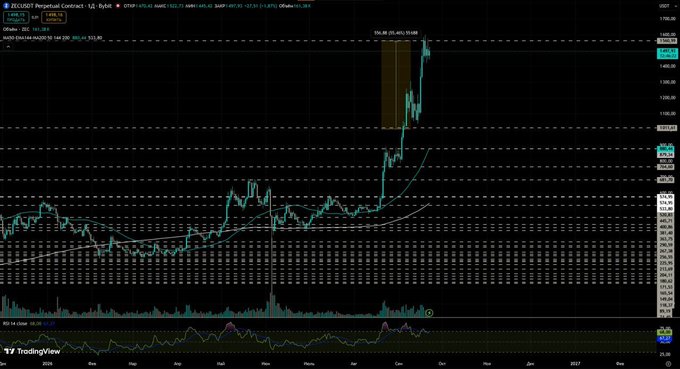Viewport: 680px width, 369px height.
Task: Click the 1011,61 price level label
Action: 667,128
